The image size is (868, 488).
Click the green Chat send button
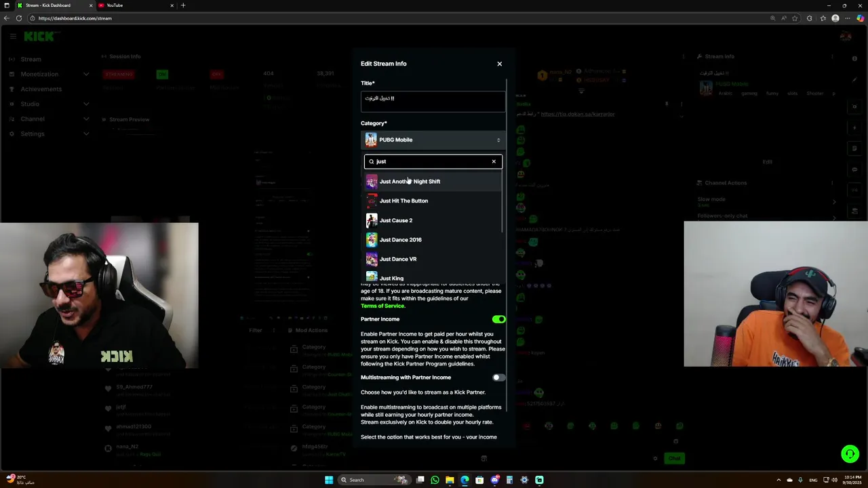click(x=674, y=458)
